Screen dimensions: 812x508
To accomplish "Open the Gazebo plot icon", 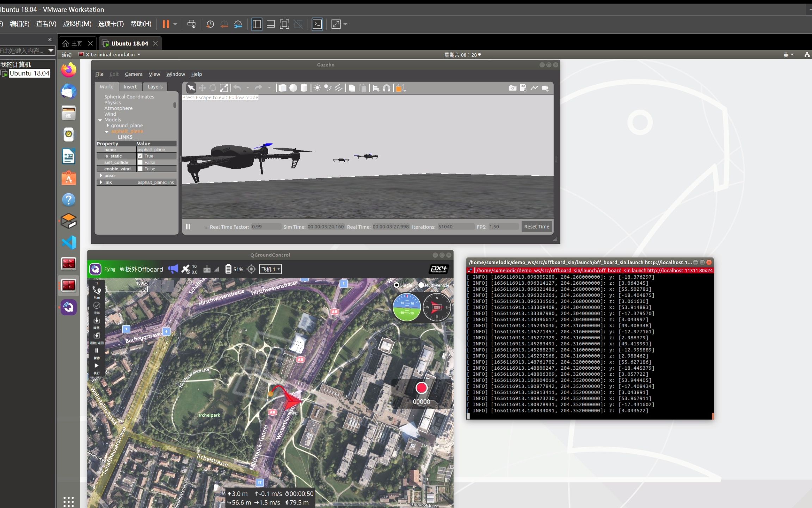I will pos(534,88).
